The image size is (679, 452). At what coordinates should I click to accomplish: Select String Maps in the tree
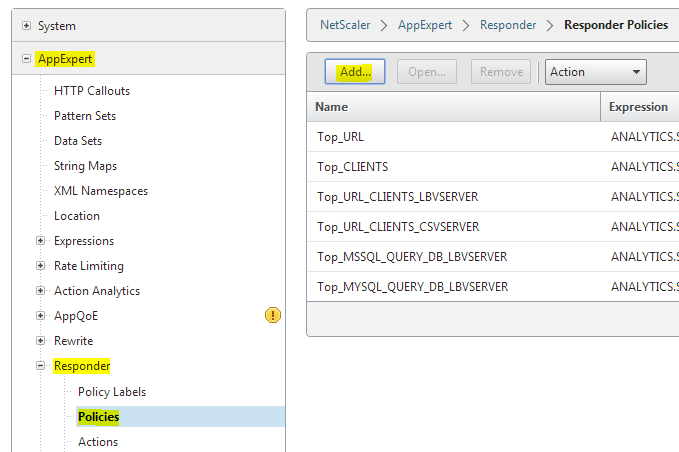[x=85, y=166]
